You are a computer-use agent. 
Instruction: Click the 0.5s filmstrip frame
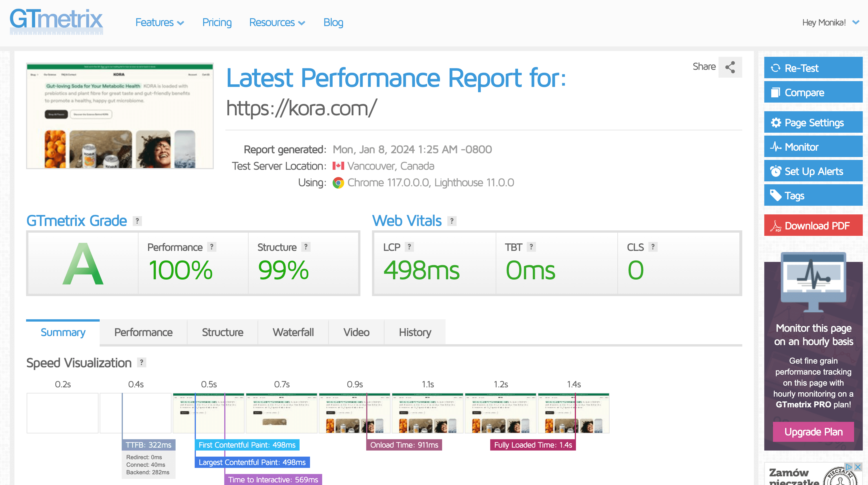209,413
